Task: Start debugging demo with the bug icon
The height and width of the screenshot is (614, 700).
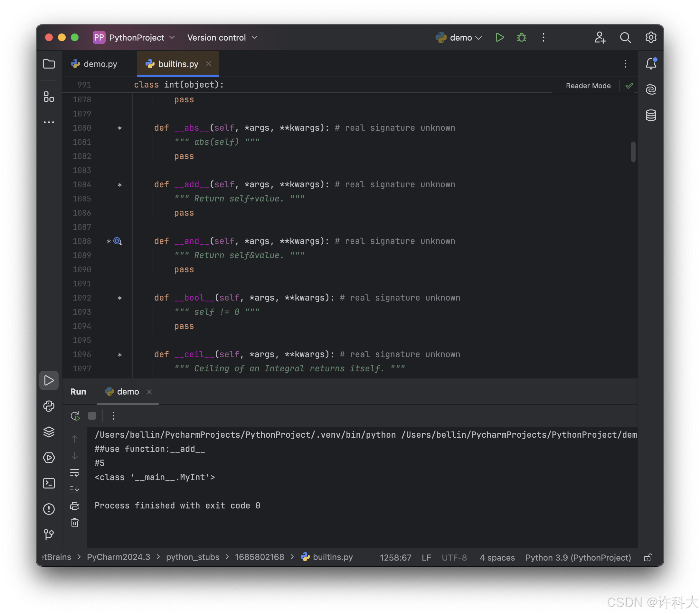Action: (521, 37)
